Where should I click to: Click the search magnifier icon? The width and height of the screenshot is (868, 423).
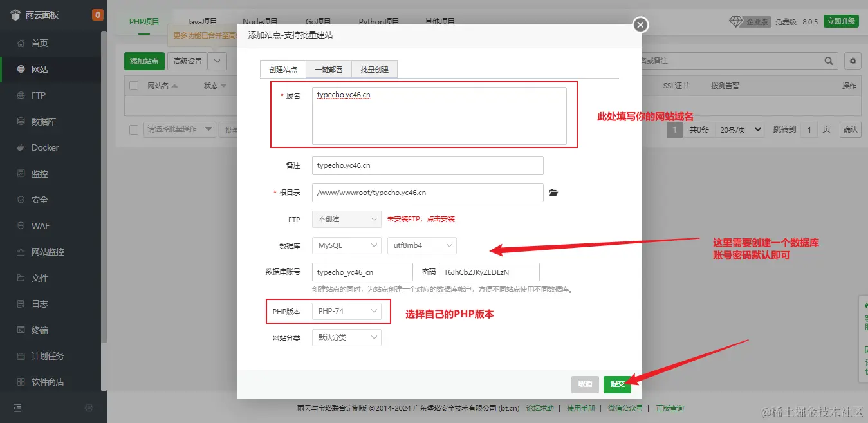pos(830,61)
